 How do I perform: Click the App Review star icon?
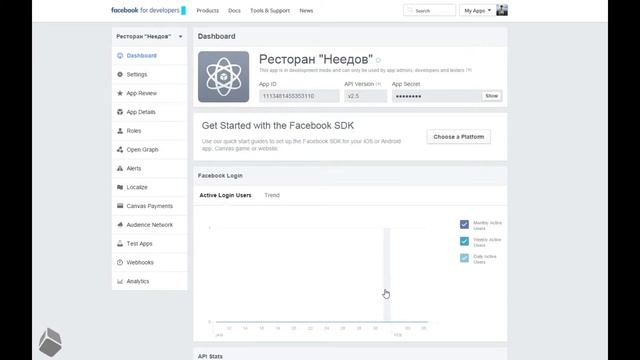point(120,93)
